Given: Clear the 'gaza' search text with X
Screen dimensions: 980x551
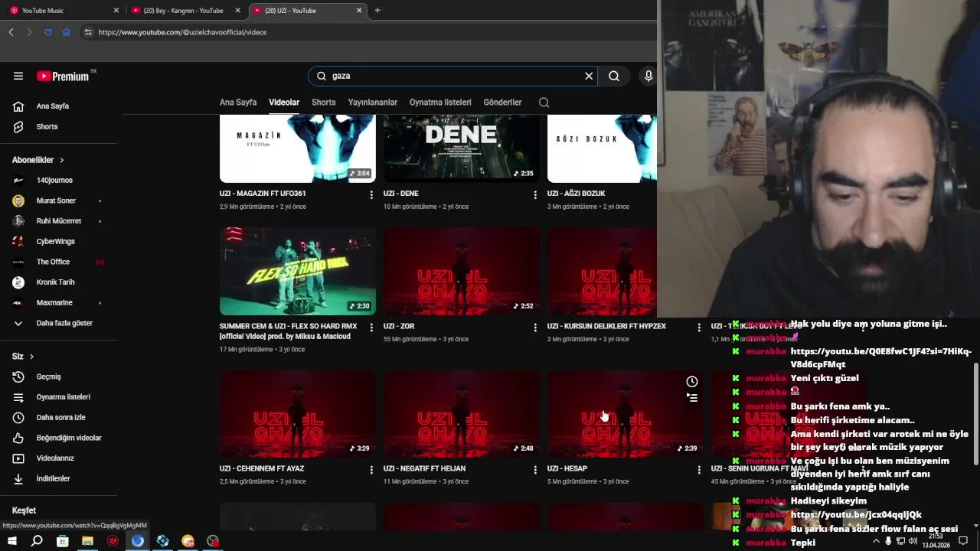Looking at the screenshot, I should click(x=589, y=76).
